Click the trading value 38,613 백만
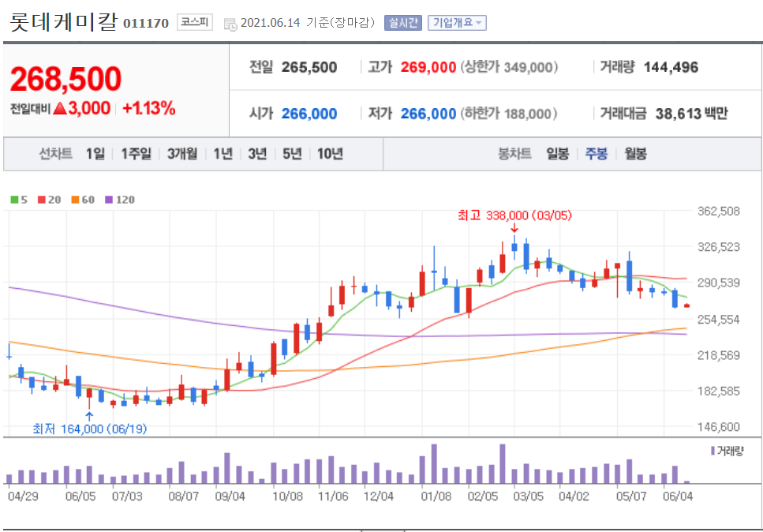This screenshot has height=532, width=763. click(x=691, y=114)
